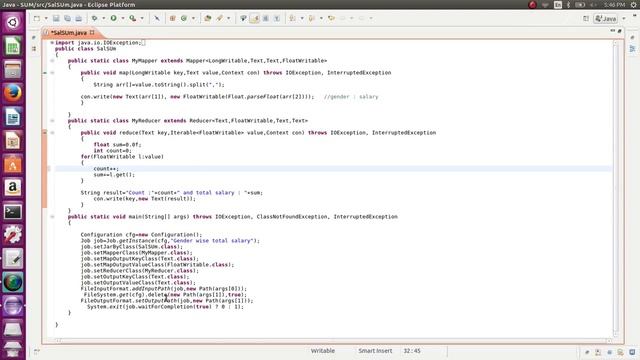Maximize the editor area
Viewport: 640px width, 360px height.
click(620, 31)
